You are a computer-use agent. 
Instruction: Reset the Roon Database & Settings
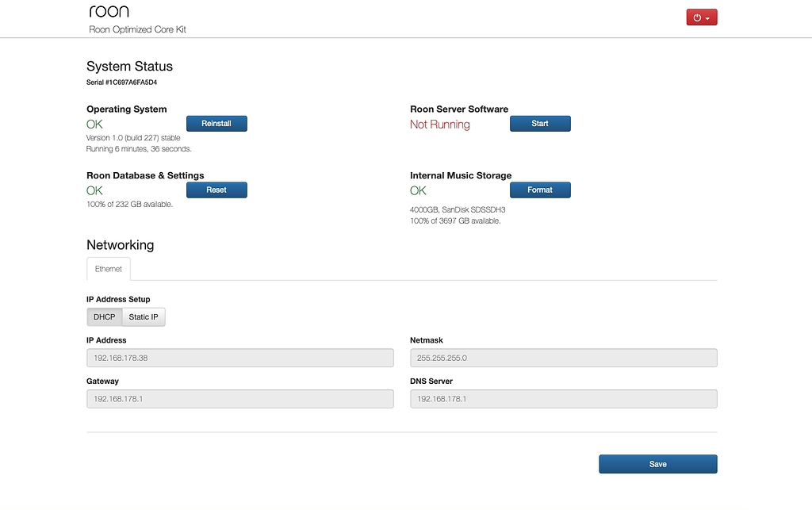(x=216, y=190)
